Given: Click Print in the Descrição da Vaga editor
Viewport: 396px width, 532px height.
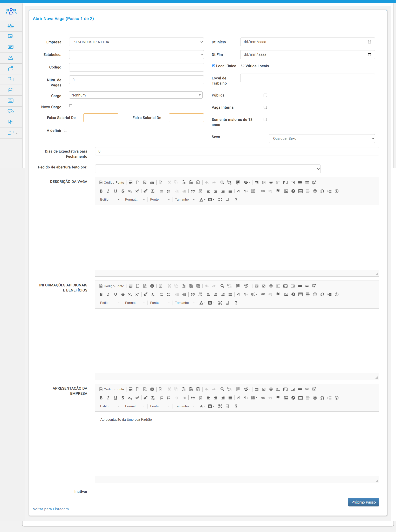Looking at the screenshot, I should pos(152,183).
